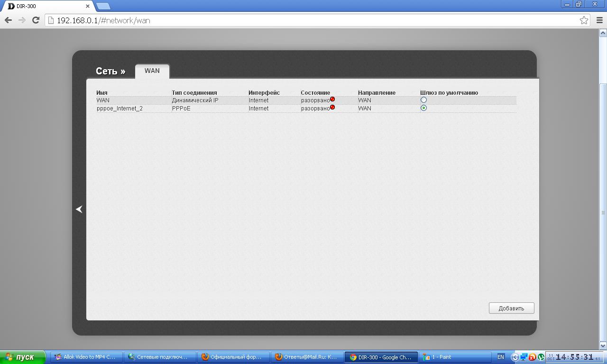Click the Состояние column header
The width and height of the screenshot is (607, 364).
tap(315, 93)
